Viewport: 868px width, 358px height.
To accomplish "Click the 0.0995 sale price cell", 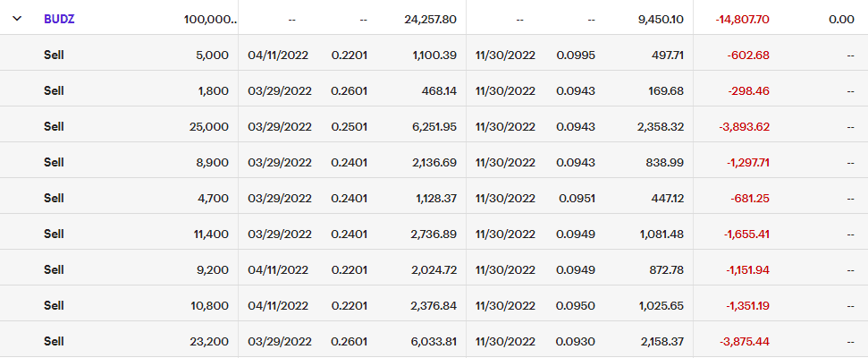I will pyautogui.click(x=575, y=55).
